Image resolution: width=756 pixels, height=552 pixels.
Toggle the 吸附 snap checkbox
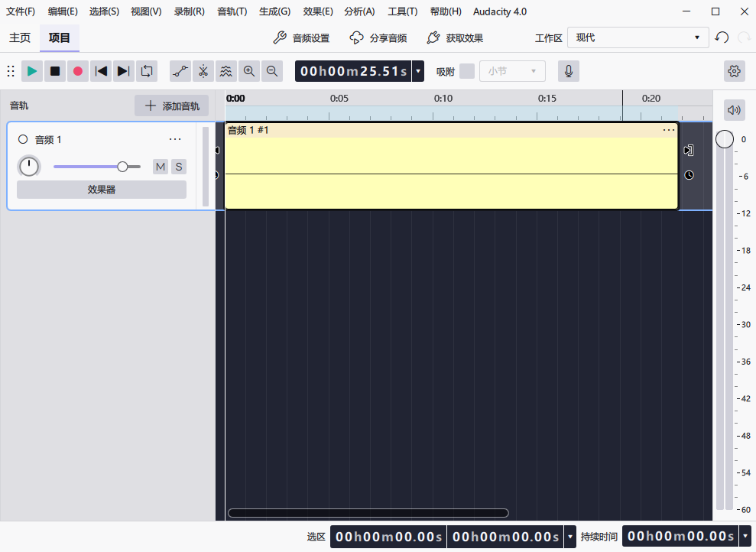467,71
